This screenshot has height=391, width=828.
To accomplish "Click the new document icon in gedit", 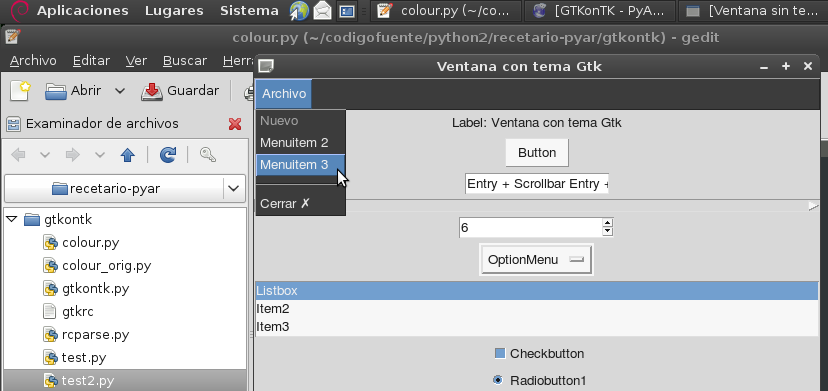I will pos(20,90).
